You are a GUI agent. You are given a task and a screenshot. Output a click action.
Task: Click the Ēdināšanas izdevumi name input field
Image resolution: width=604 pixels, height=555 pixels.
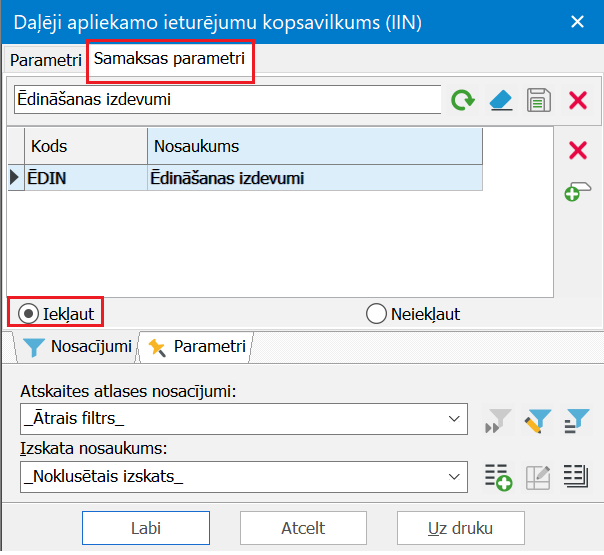coord(228,99)
